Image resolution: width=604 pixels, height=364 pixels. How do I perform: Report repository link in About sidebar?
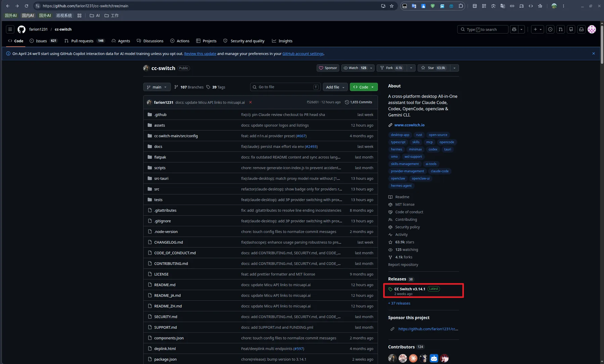(403, 265)
